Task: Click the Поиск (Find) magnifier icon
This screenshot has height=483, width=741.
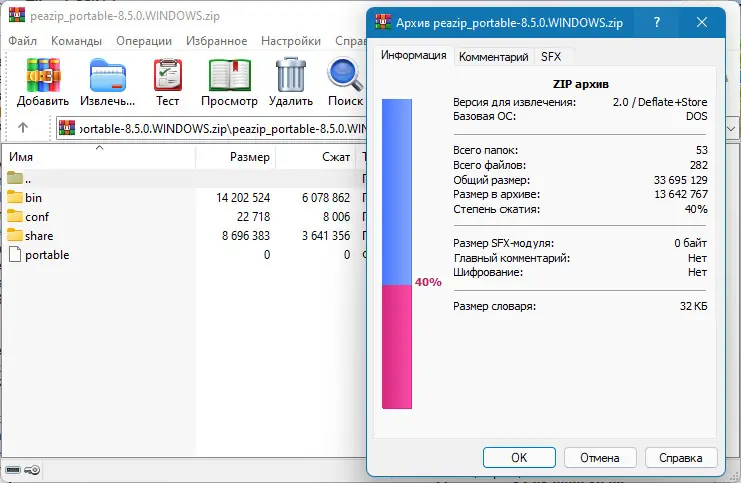Action: (x=345, y=75)
